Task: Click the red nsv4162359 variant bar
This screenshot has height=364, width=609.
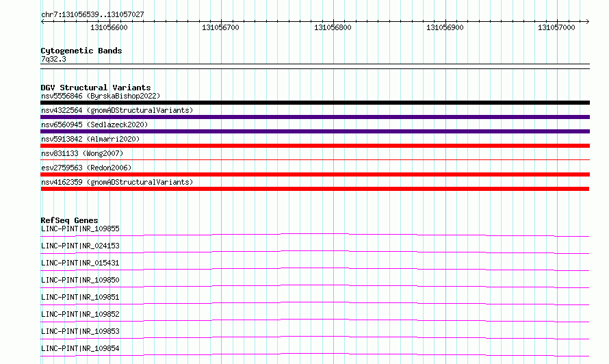Action: pos(315,189)
